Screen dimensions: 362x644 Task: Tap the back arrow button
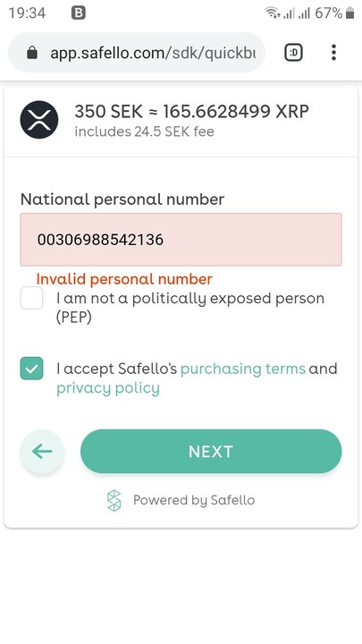(x=42, y=452)
